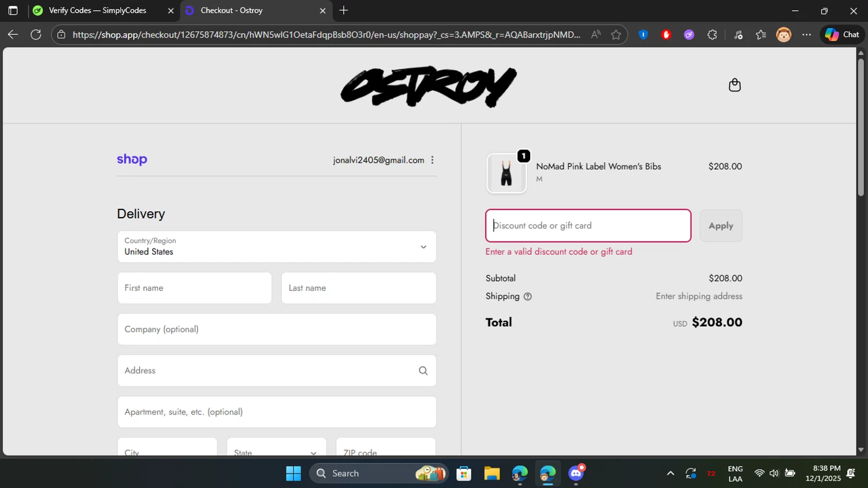The width and height of the screenshot is (868, 488).
Task: Click the Last name field
Action: [x=359, y=288]
